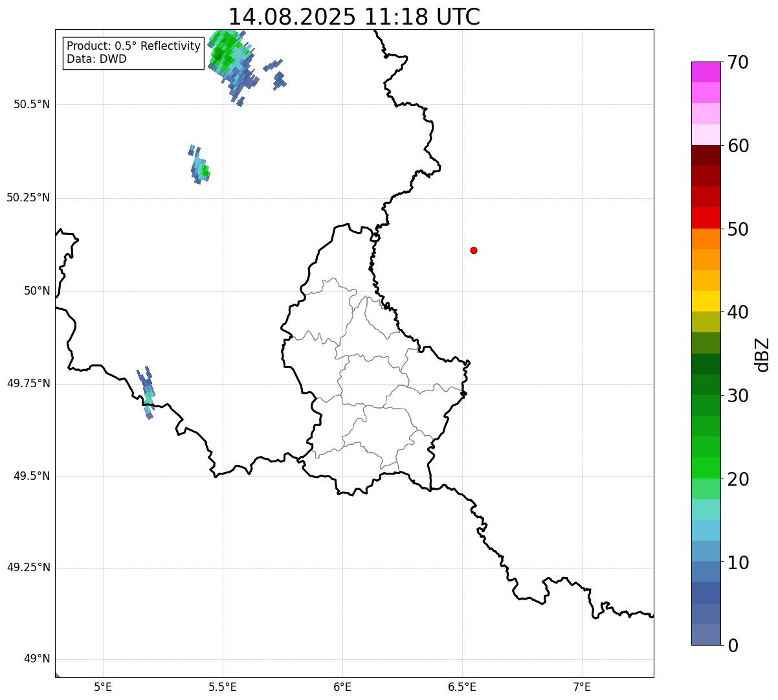Click the 49.25°N latitude axis label
778x700 pixels.
pyautogui.click(x=28, y=568)
